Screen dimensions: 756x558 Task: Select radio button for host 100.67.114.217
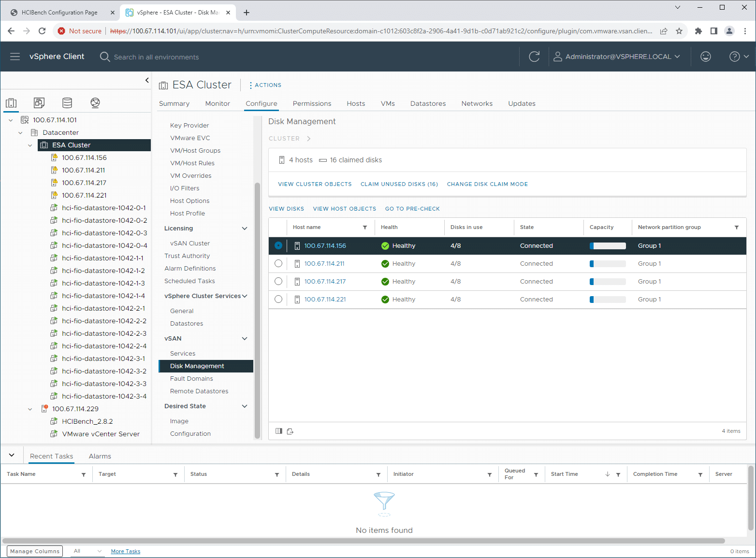coord(278,281)
